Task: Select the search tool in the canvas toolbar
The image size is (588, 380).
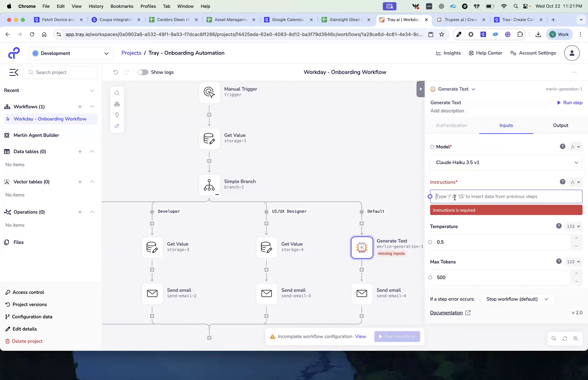Action: 117,93
